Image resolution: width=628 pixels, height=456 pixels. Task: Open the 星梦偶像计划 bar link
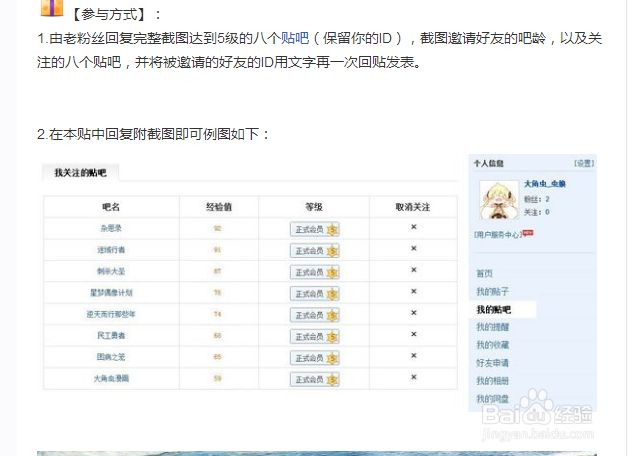[111, 293]
